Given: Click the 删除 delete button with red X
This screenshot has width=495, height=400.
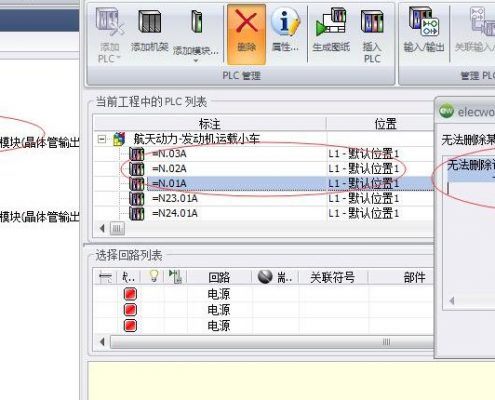Looking at the screenshot, I should pos(246,33).
